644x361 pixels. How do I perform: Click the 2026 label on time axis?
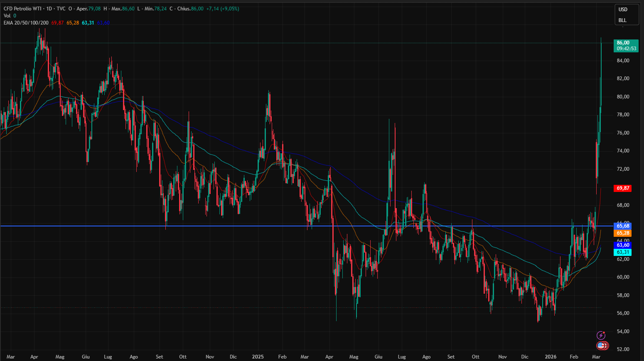[x=551, y=357]
